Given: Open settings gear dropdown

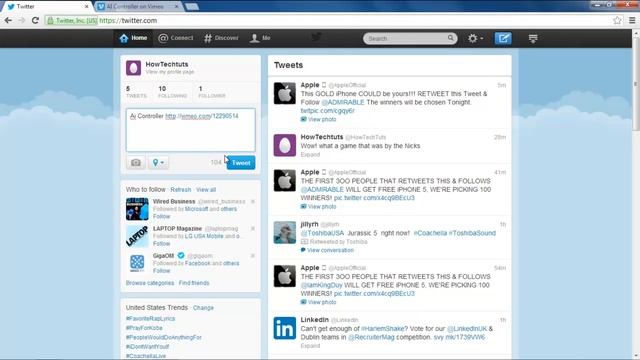Looking at the screenshot, I should (x=476, y=38).
